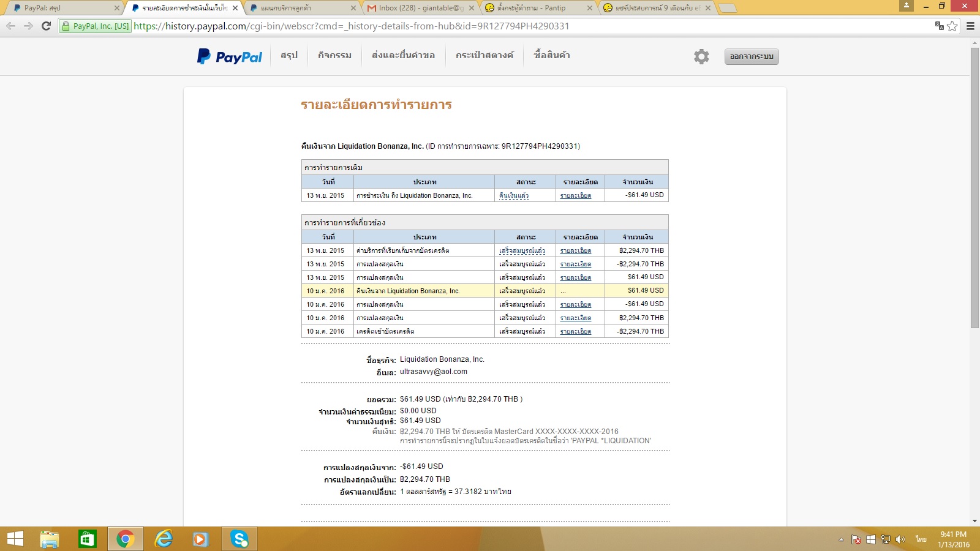Click the ออกจากระบบ logout button

pos(752,56)
